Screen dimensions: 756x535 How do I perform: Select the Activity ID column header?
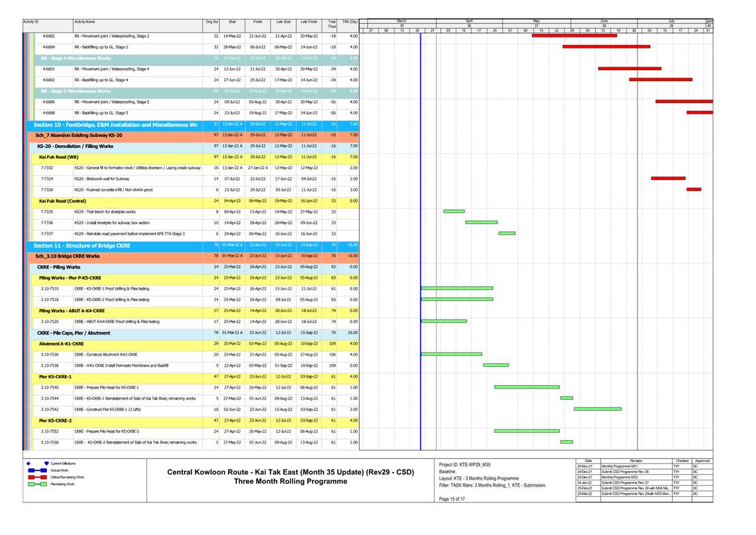(31, 22)
